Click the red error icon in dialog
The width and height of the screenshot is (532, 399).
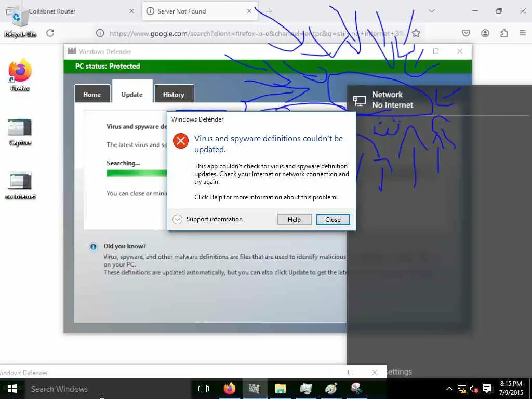[181, 141]
